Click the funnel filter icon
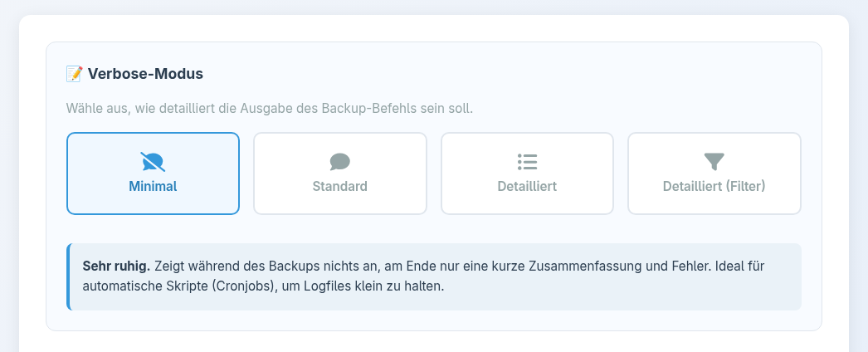Screen dimensions: 868x352 tap(714, 161)
